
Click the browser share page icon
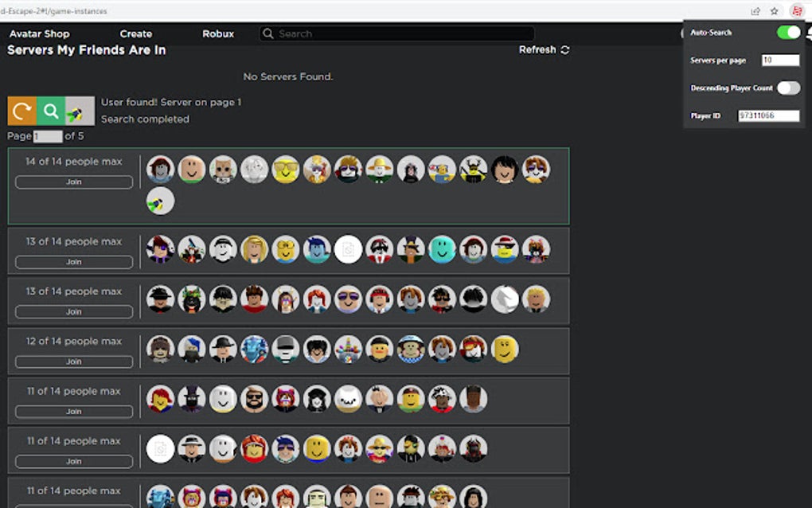(755, 11)
